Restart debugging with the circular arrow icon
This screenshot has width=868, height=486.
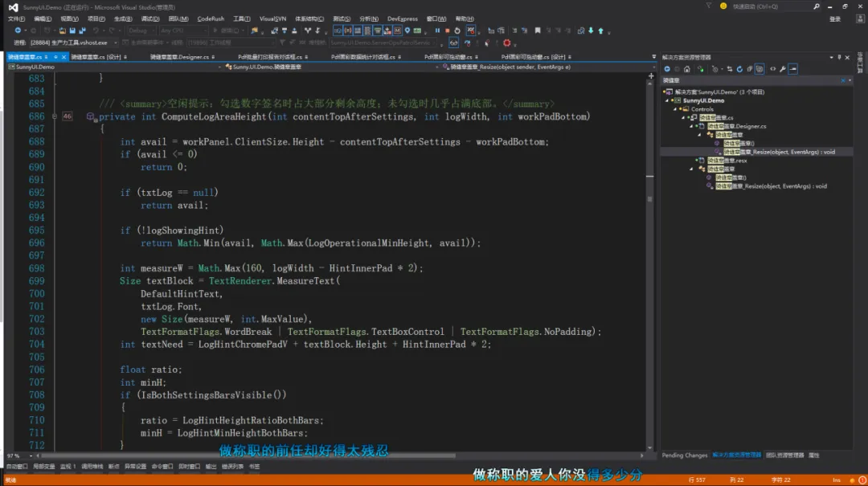click(x=457, y=31)
